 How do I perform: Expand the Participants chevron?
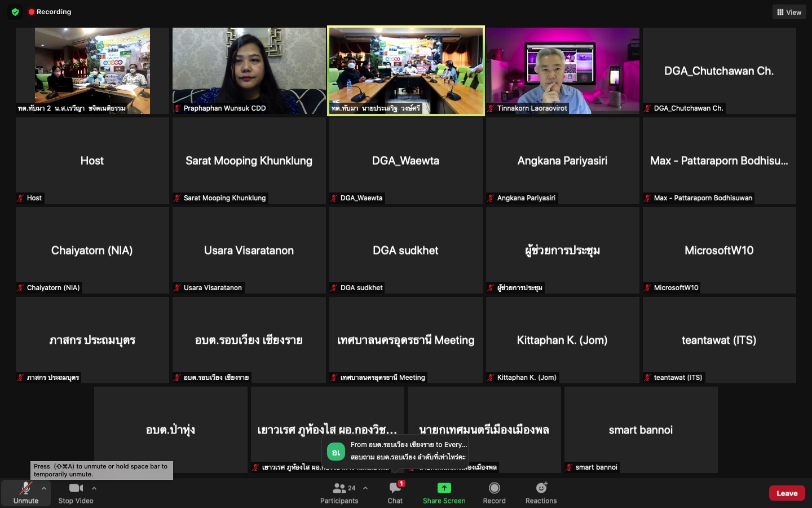click(365, 488)
